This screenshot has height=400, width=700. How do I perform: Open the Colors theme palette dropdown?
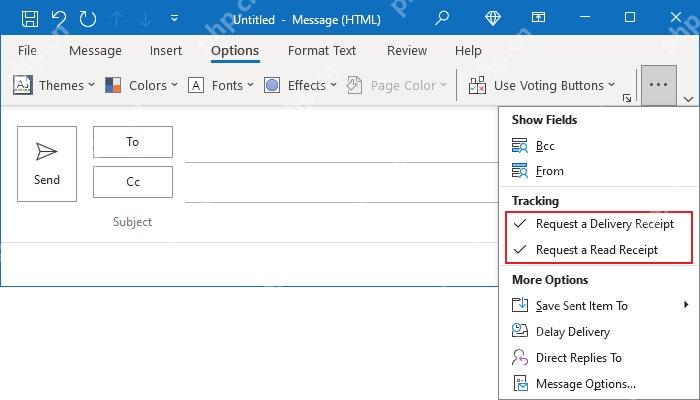pyautogui.click(x=142, y=85)
